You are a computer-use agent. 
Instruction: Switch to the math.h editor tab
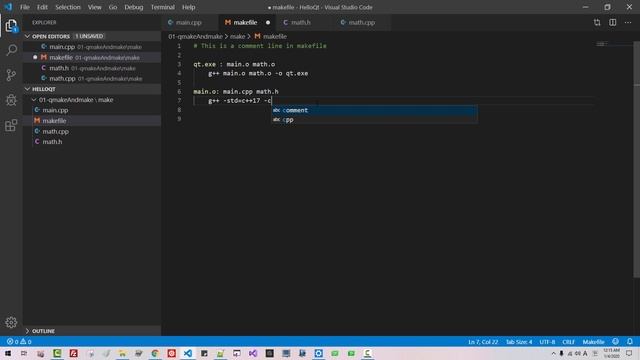click(304, 22)
